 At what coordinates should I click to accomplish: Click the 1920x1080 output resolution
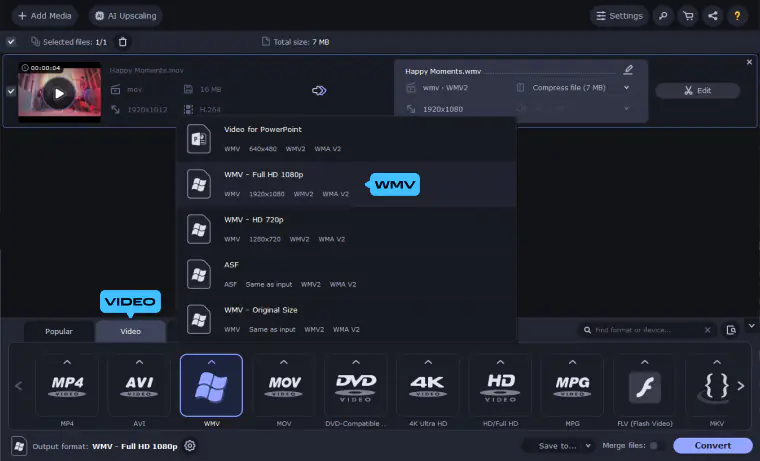[443, 109]
